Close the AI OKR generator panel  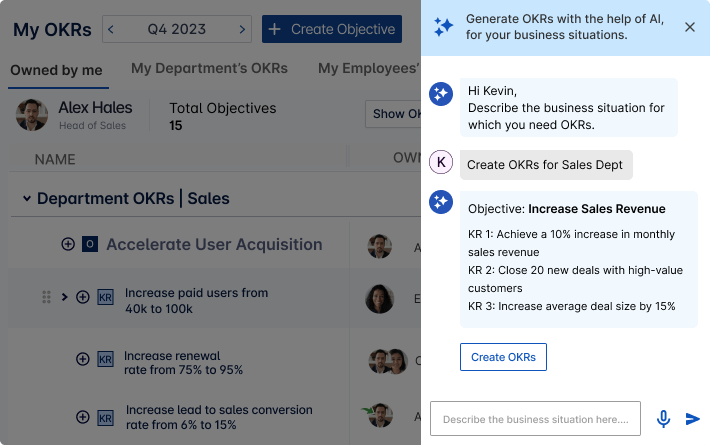pos(689,27)
